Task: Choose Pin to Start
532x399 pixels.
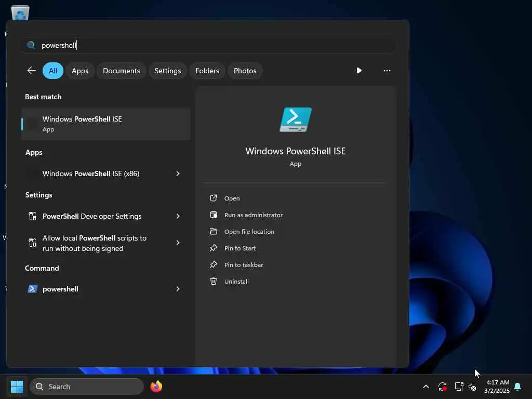Action: 240,248
